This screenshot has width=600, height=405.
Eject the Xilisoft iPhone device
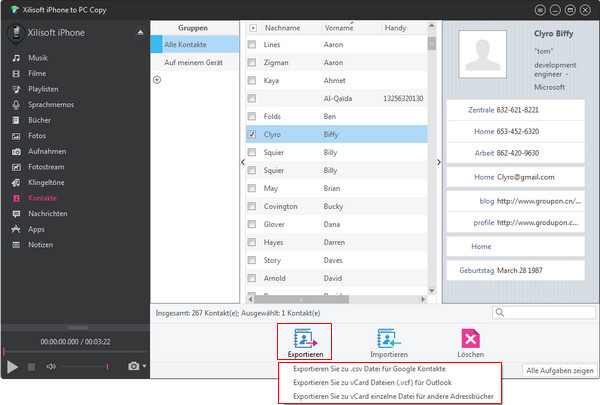coord(140,33)
